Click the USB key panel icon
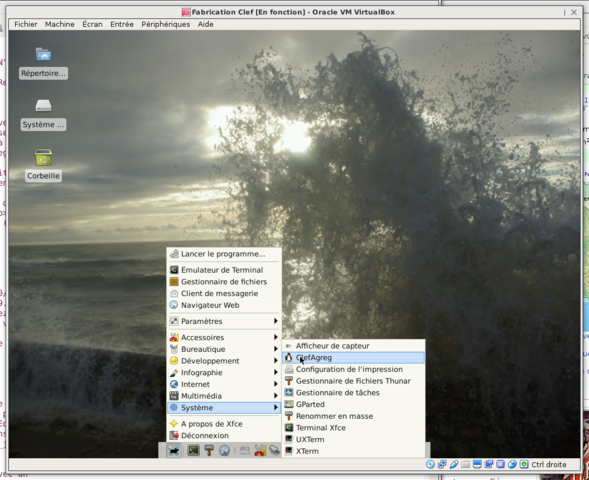This screenshot has width=589, height=480. (274, 450)
